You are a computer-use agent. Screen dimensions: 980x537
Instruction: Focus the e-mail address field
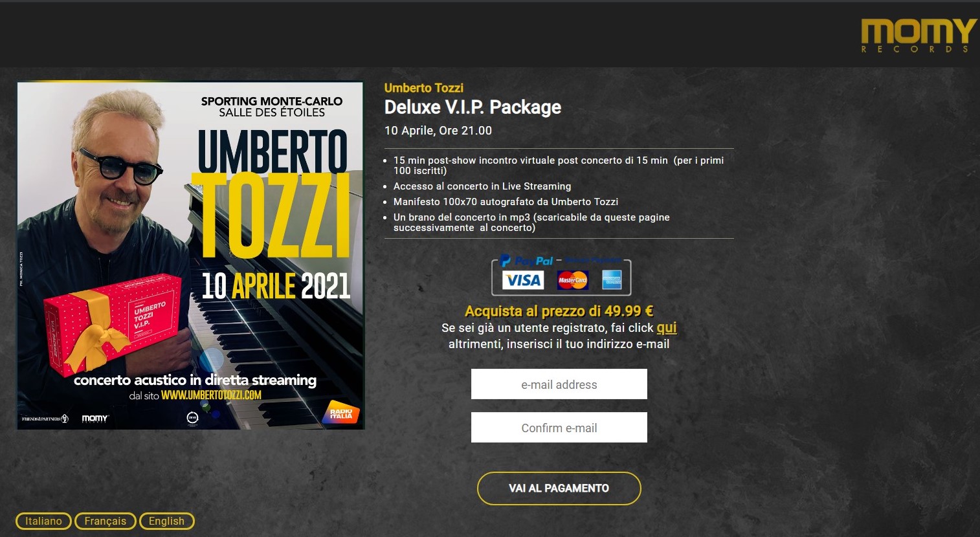(559, 384)
